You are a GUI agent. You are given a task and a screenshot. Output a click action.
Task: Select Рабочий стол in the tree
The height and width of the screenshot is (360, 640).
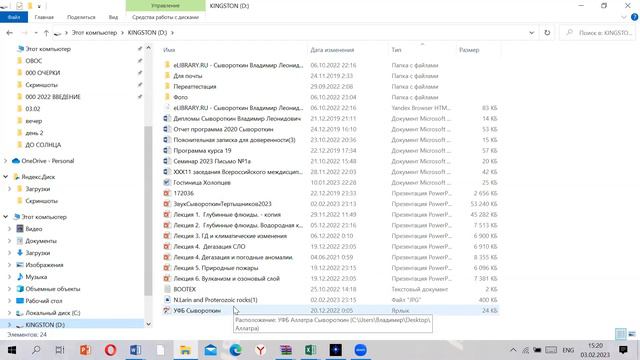tap(44, 301)
